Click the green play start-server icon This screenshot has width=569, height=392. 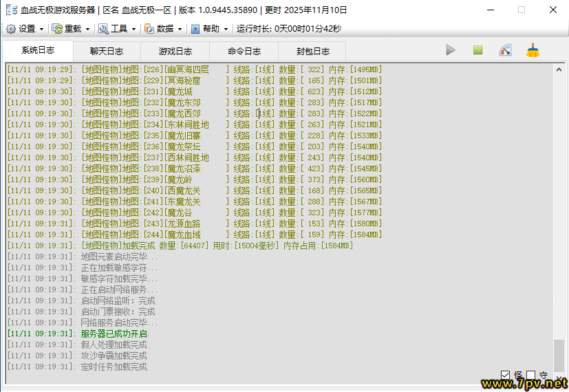click(x=451, y=50)
